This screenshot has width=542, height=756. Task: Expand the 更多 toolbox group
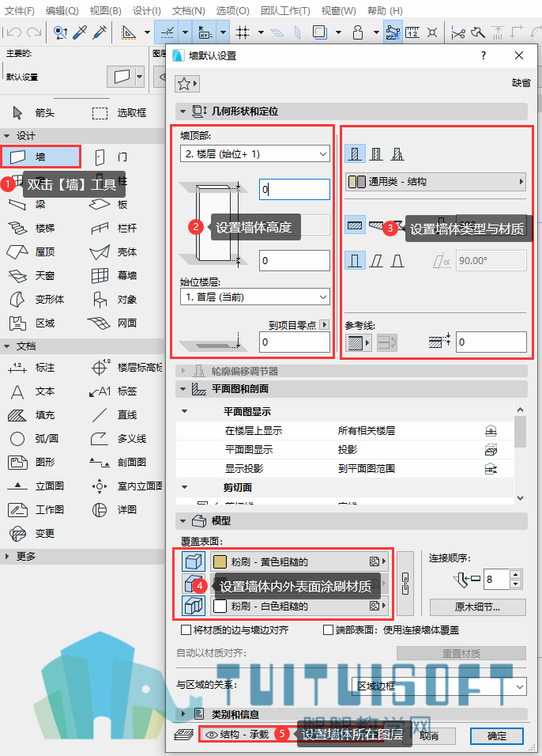click(x=7, y=557)
